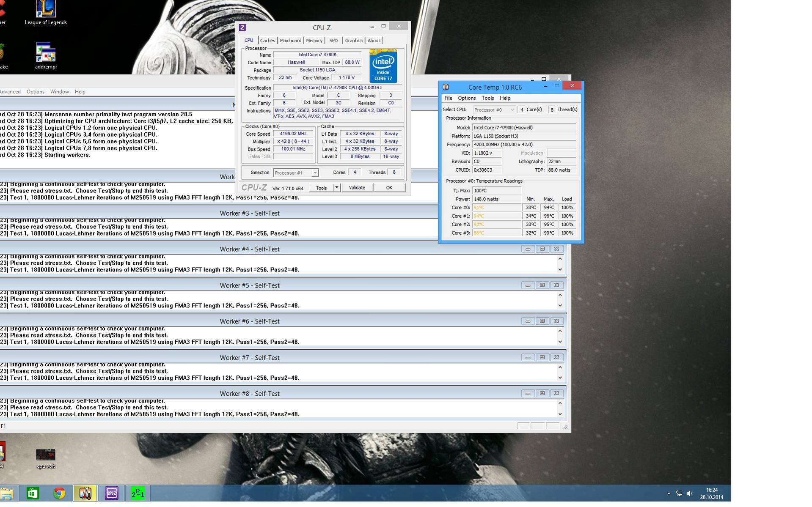
Task: Restore the Worker #5 sub-window
Action: point(542,285)
